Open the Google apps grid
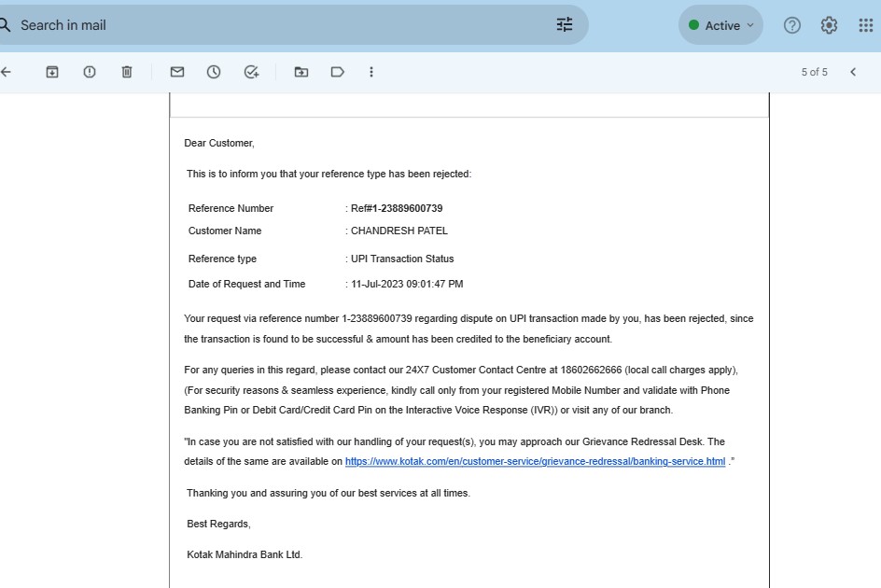 (865, 25)
